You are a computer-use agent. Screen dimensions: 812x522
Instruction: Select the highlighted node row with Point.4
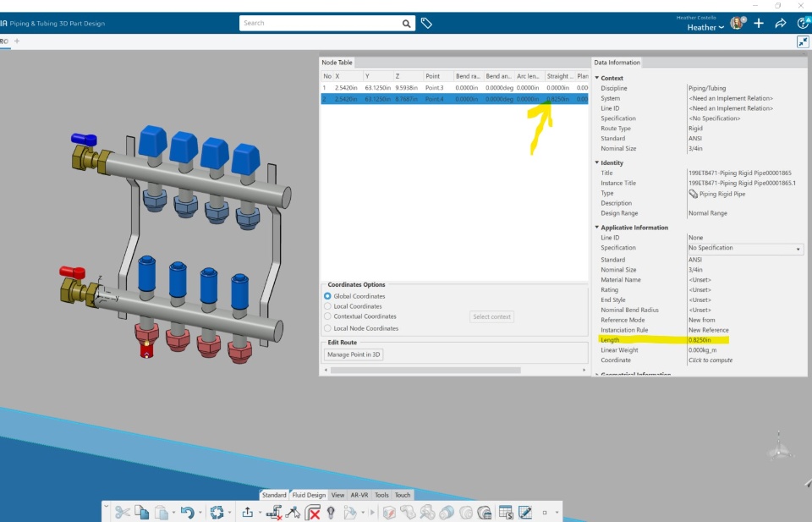[455, 99]
